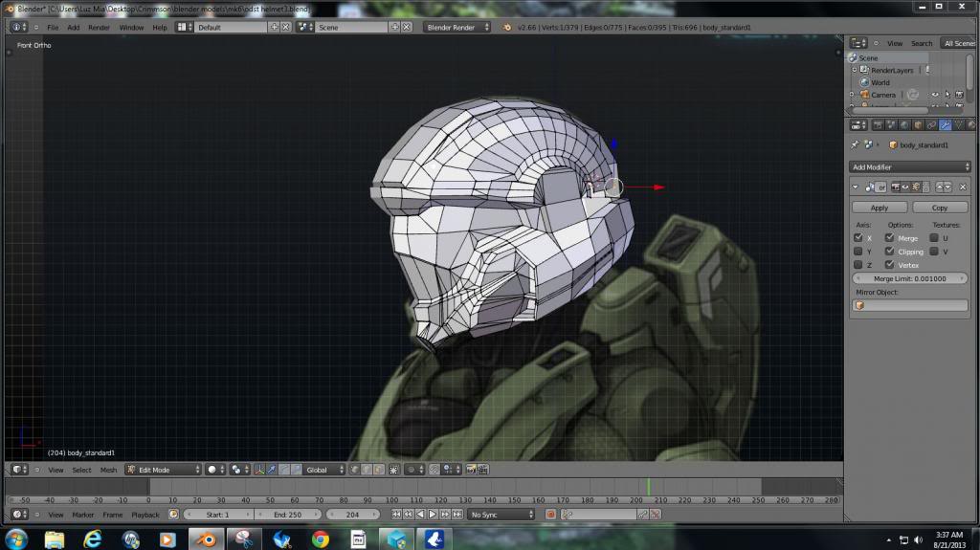Toggle Camera visibility eye in outliner
Image resolution: width=980 pixels, height=550 pixels.
click(x=935, y=95)
